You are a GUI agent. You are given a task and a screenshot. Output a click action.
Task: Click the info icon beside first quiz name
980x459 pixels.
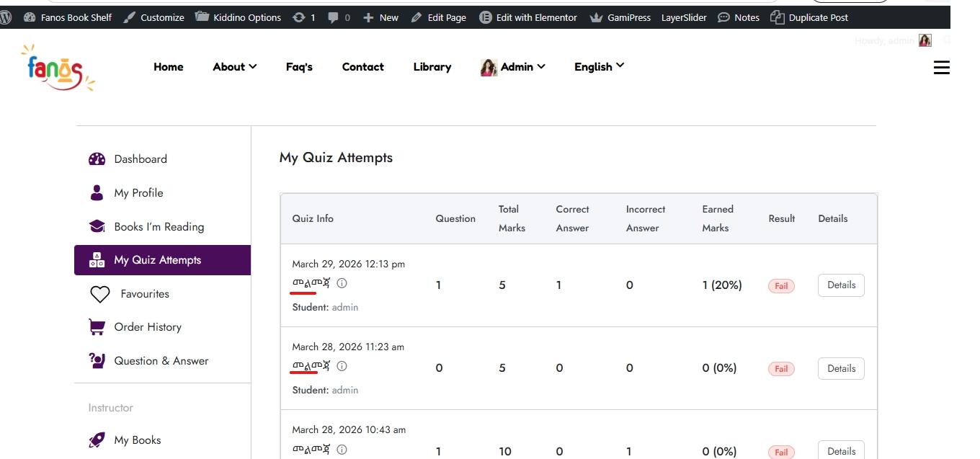[342, 283]
